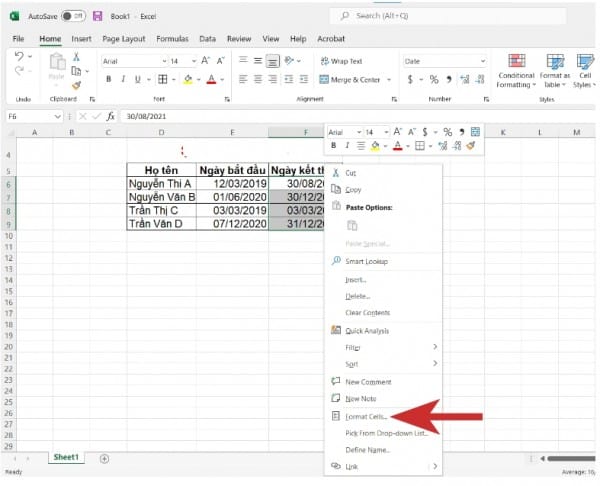Click the new sheet plus button
This screenshot has height=486, width=600.
[x=104, y=458]
